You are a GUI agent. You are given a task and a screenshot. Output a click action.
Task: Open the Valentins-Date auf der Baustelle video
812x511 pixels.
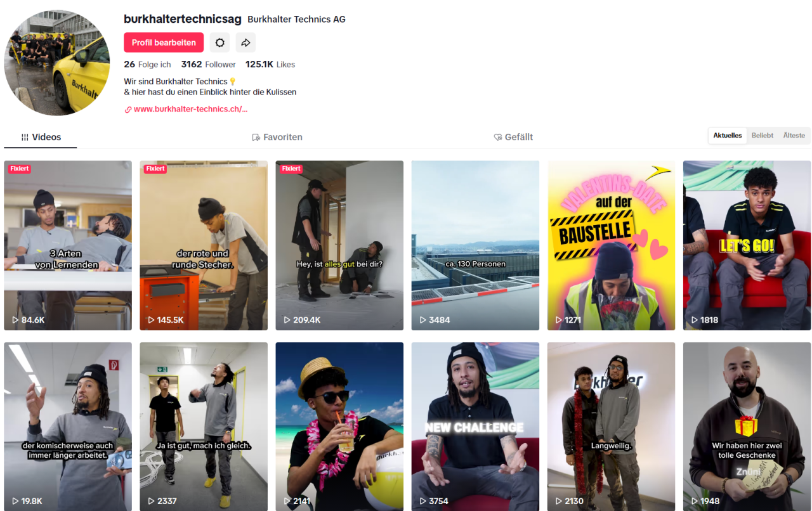(612, 245)
